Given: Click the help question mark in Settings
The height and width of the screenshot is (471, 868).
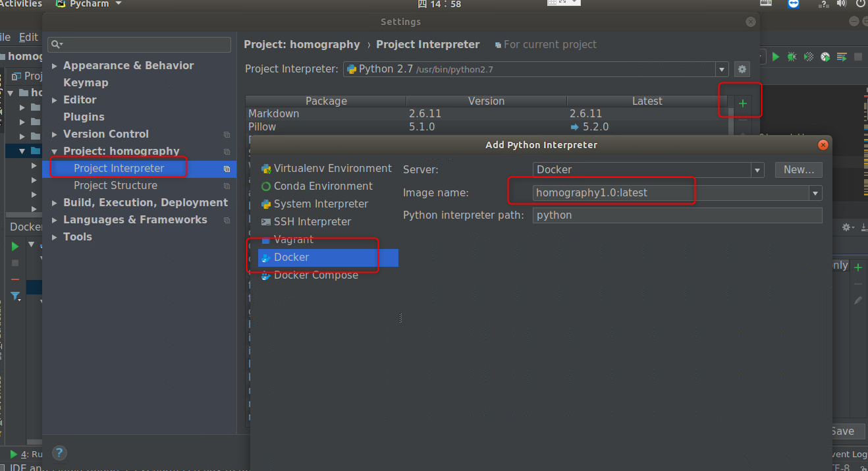Looking at the screenshot, I should [59, 453].
